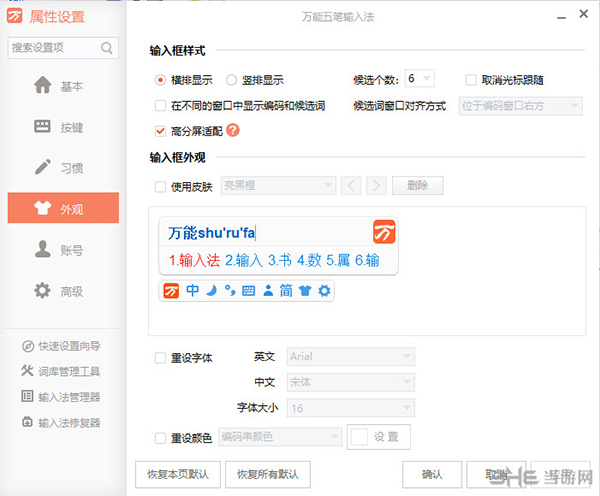Click candidate 5.属 in preview
Image resolution: width=600 pixels, height=496 pixels.
pyautogui.click(x=338, y=261)
